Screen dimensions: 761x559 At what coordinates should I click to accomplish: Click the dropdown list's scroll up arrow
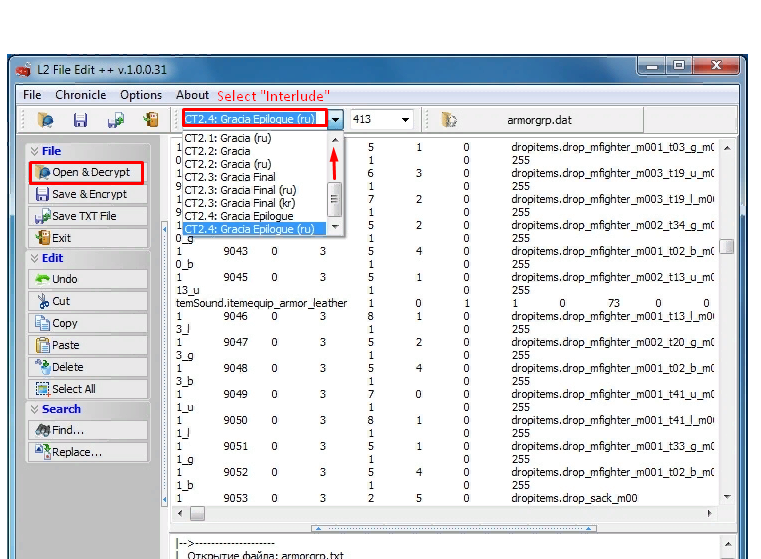335,140
